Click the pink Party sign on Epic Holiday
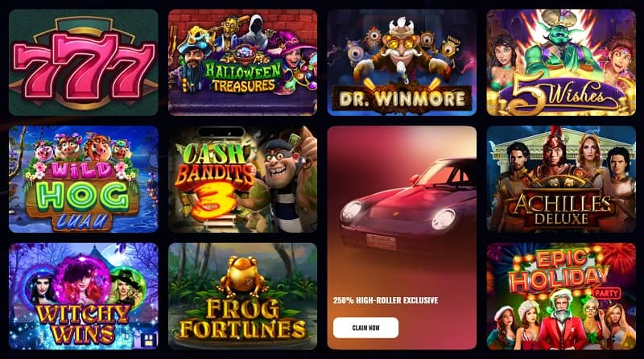The height and width of the screenshot is (359, 644). coord(606,293)
